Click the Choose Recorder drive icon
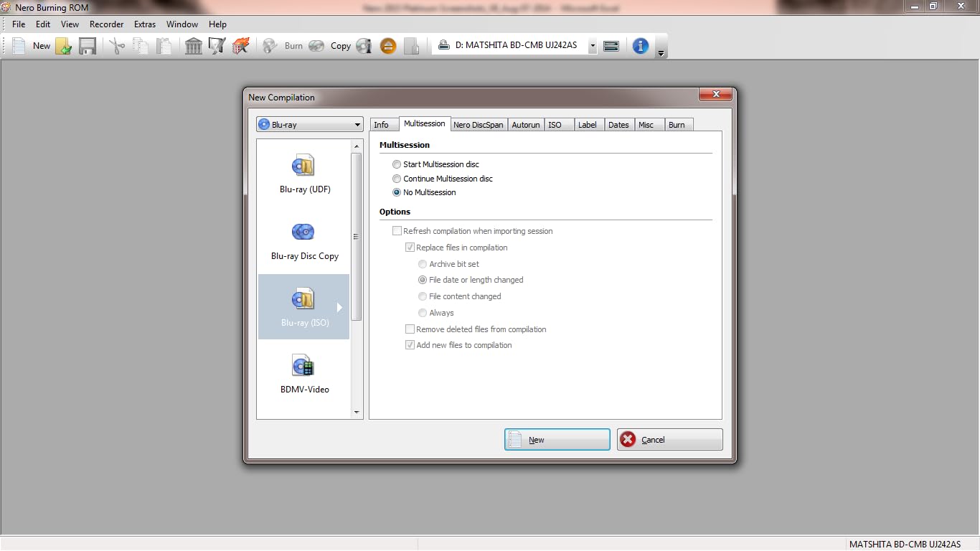Screen dimensions: 980x551 pyautogui.click(x=611, y=46)
